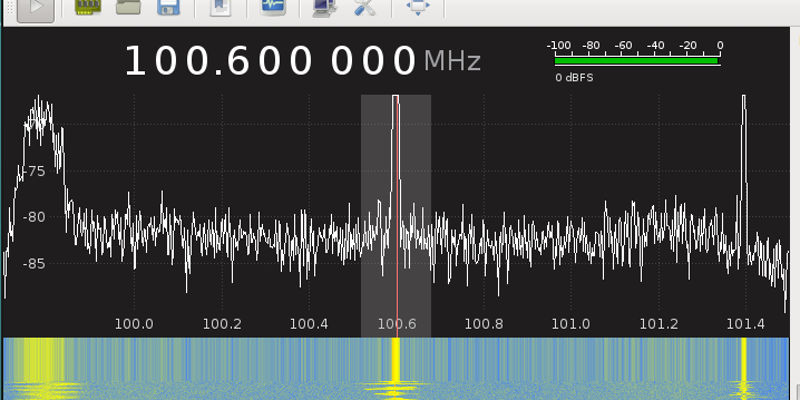Click the 0 dBFS meter reading
The image size is (800, 400).
574,78
